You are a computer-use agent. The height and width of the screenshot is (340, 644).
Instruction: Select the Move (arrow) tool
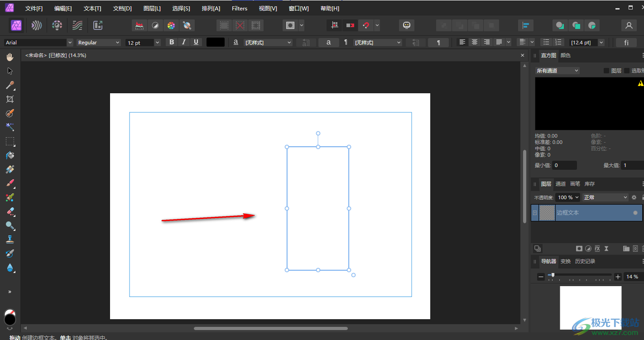(10, 71)
